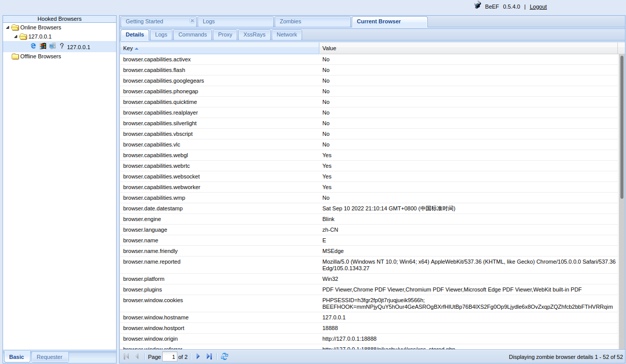This screenshot has width=626, height=364.
Task: Collapse the 127.0.0.1 folder node
Action: pyautogui.click(x=16, y=37)
